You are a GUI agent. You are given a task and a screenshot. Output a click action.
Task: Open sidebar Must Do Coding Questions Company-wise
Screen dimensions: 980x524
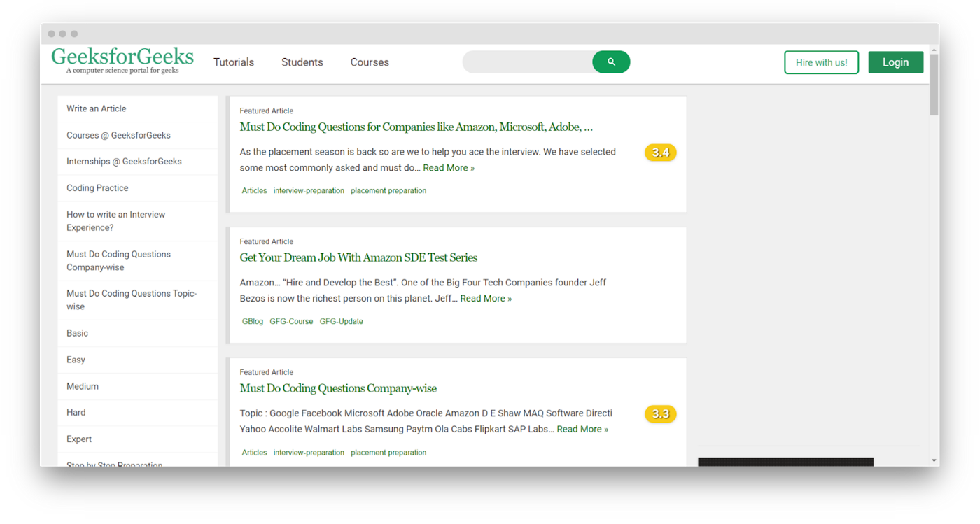[119, 261]
